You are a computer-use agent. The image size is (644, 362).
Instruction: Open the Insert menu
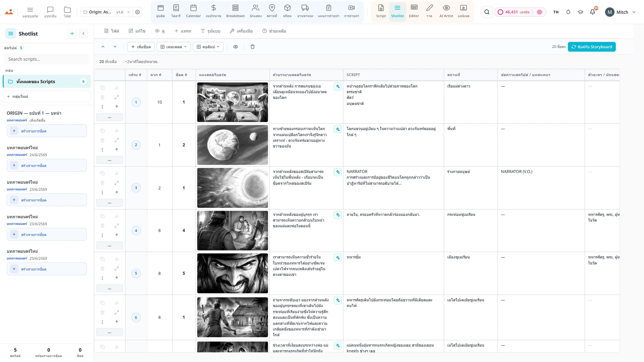(x=183, y=31)
